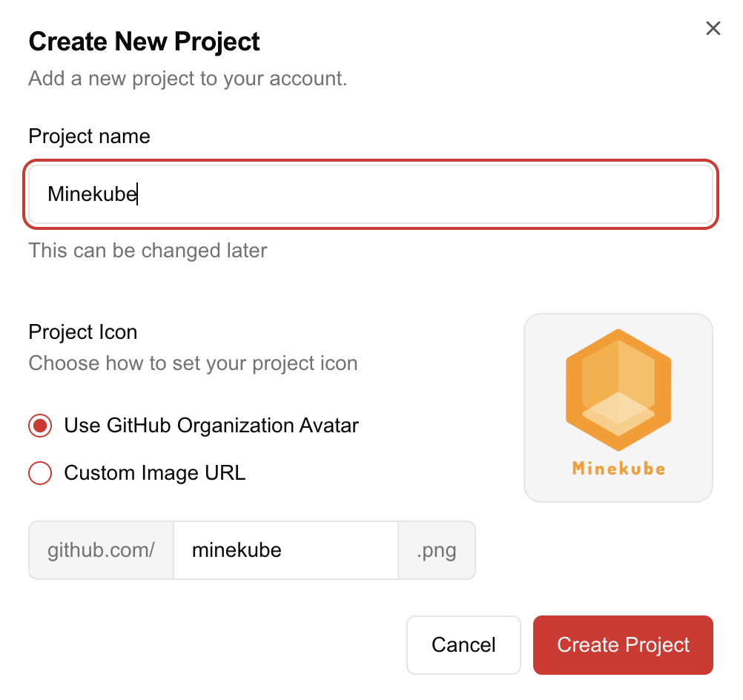Click the Project Icon section heading

[x=82, y=332]
